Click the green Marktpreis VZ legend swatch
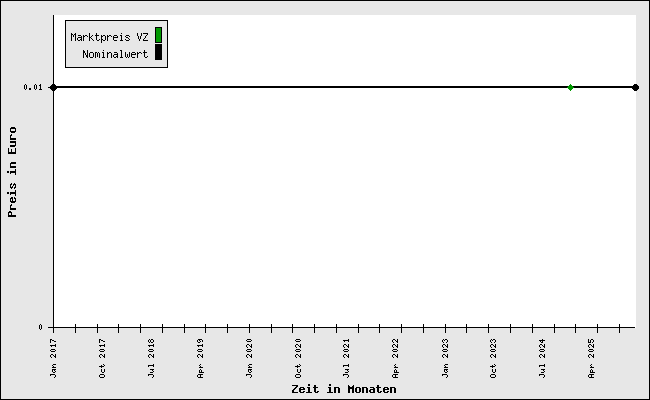 point(158,36)
